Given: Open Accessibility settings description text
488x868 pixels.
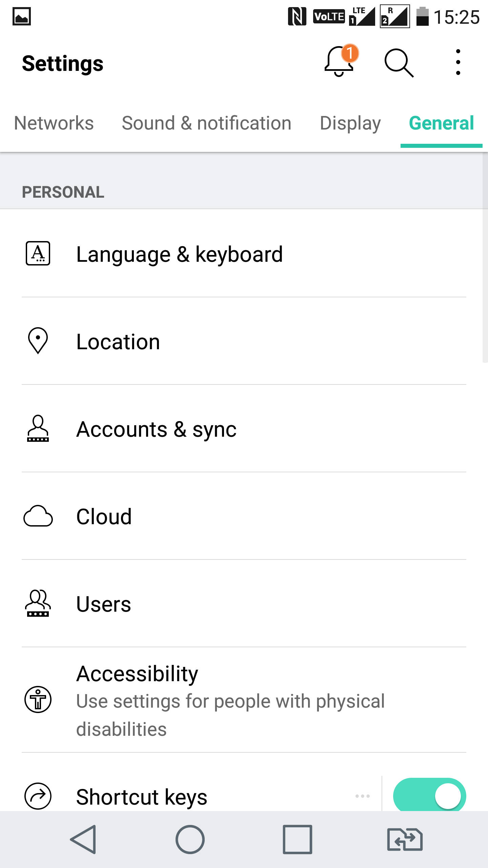Looking at the screenshot, I should (230, 715).
